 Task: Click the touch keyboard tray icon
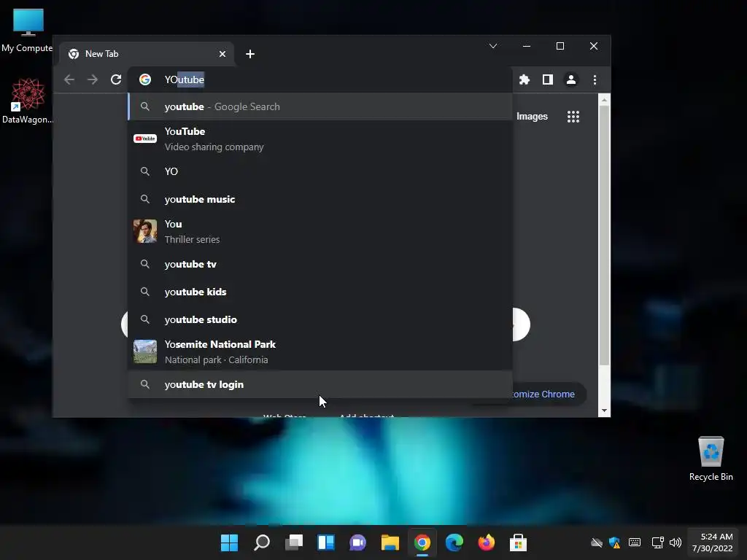(x=635, y=542)
